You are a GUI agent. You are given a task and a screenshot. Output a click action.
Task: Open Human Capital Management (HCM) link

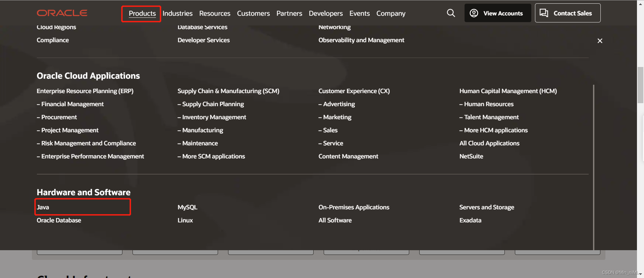pyautogui.click(x=508, y=91)
